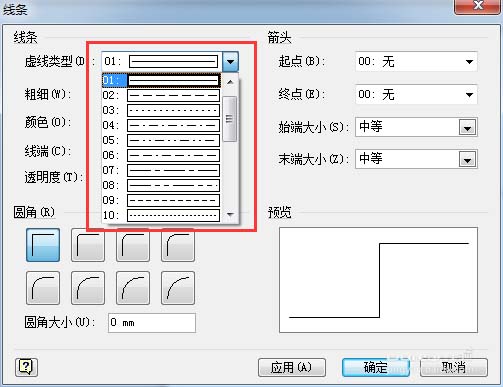The height and width of the screenshot is (387, 503).
Task: Choose the second rounding style in top row
Action: pyautogui.click(x=88, y=245)
